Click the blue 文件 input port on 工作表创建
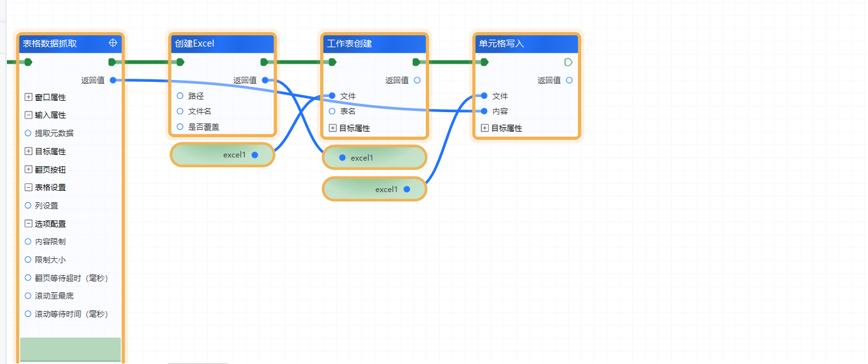Image resolution: width=868 pixels, height=364 pixels. (331, 96)
